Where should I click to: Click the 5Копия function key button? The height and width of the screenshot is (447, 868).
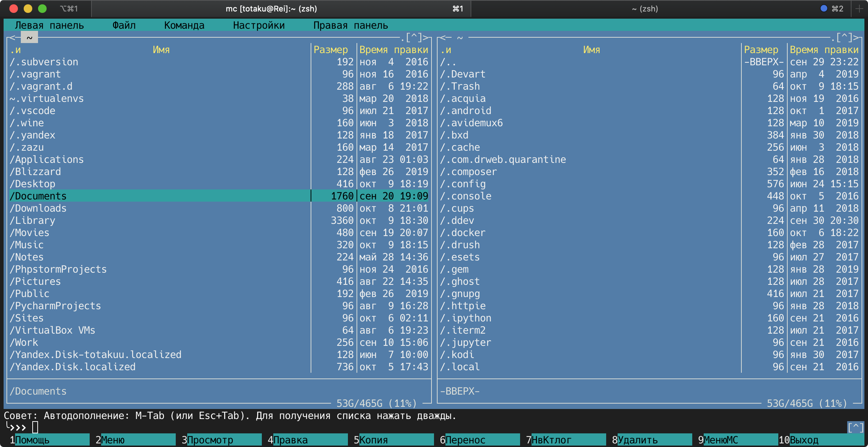393,440
